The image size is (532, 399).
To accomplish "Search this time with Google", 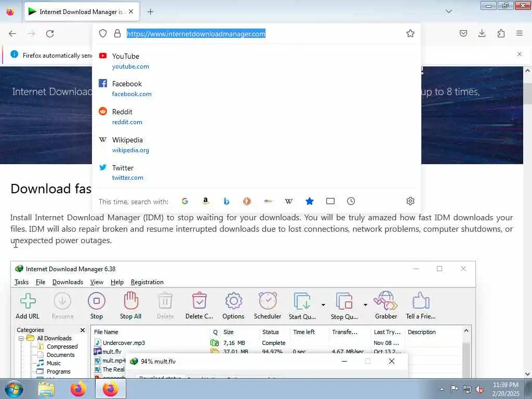I will click(x=185, y=201).
